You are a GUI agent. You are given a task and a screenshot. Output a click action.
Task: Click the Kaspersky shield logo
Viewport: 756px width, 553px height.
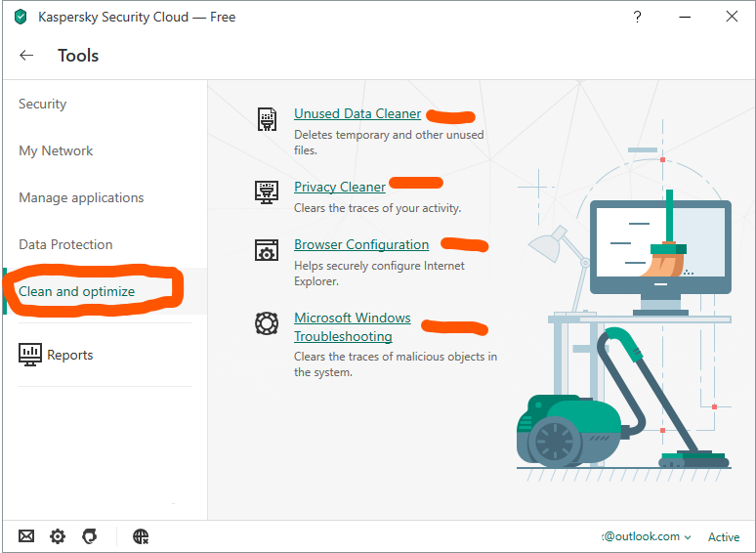[21, 17]
